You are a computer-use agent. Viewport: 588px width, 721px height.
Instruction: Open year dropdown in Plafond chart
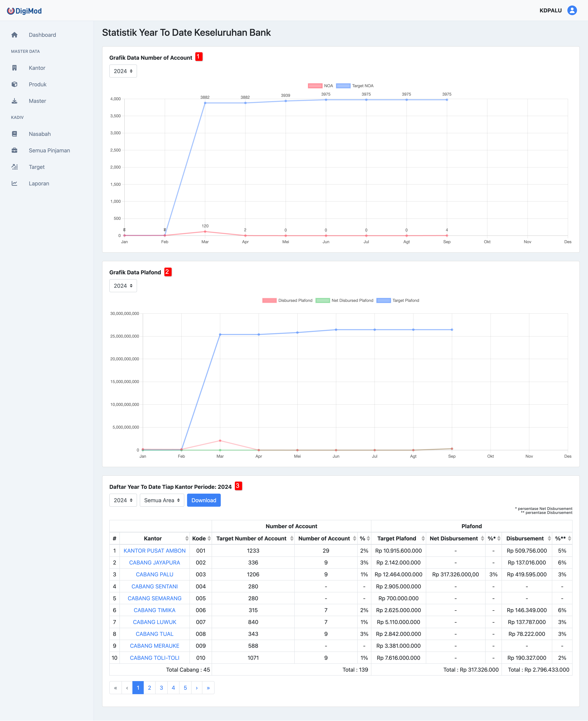point(123,286)
